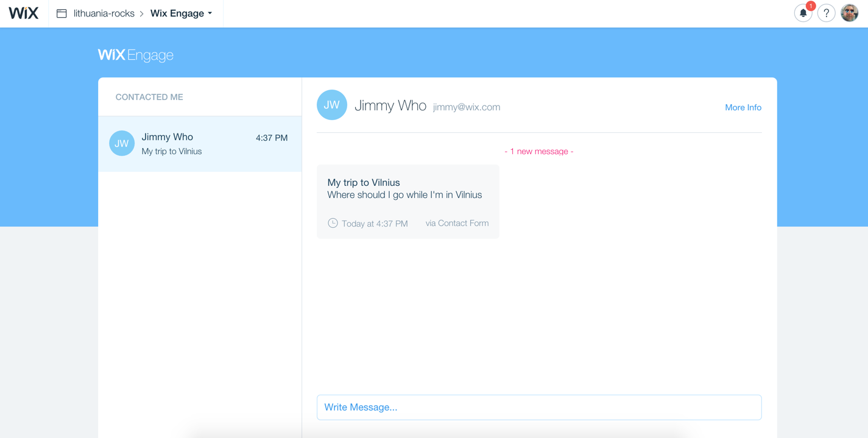
Task: Click the user profile avatar photo
Action: click(x=850, y=13)
